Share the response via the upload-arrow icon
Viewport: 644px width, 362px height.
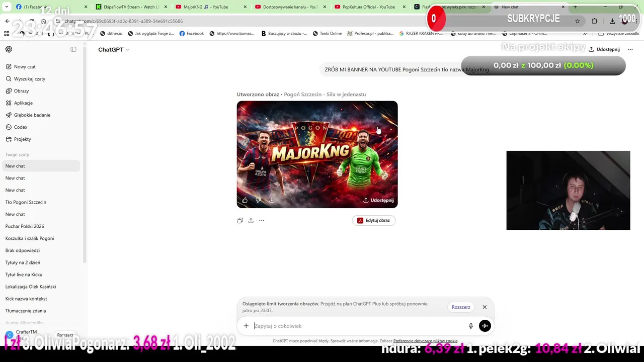(251, 220)
